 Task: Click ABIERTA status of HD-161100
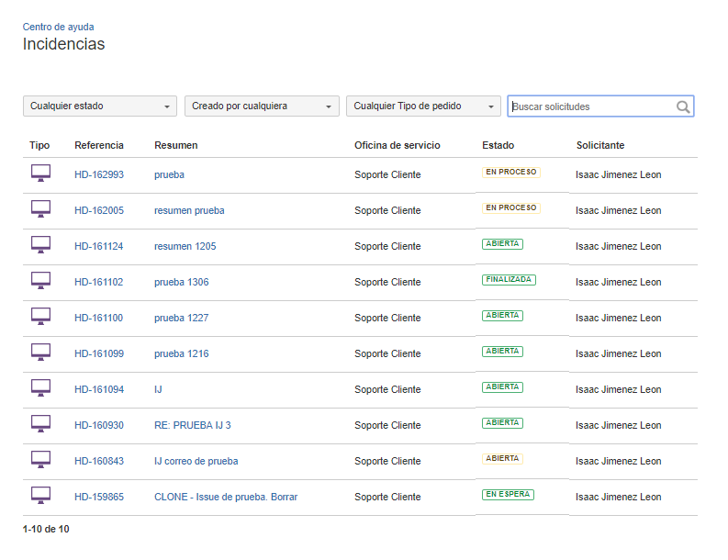point(502,315)
